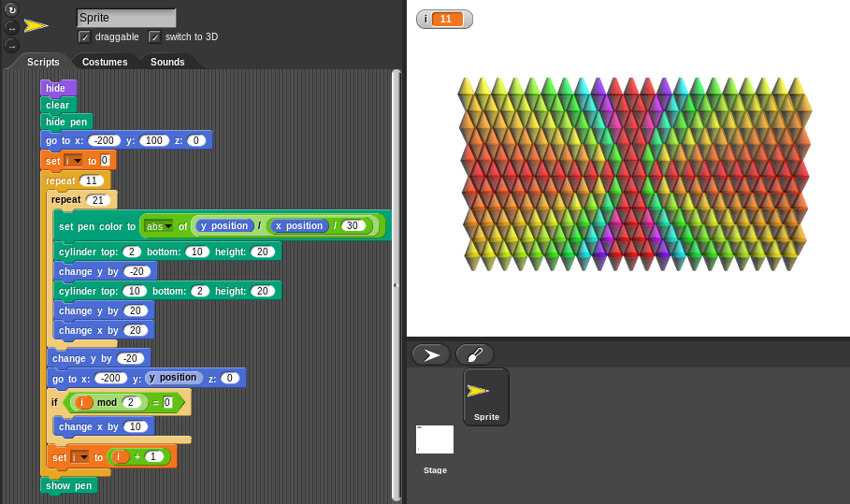The width and height of the screenshot is (850, 504).
Task: Toggle the draggable checkbox
Action: (x=84, y=36)
